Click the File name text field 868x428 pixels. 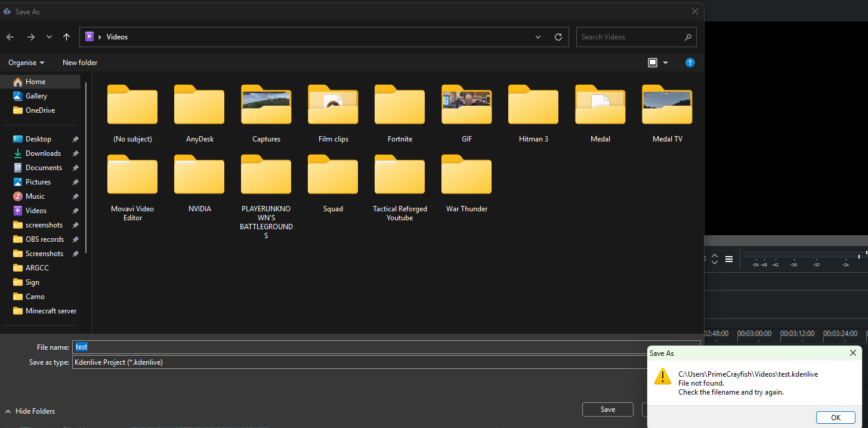click(x=382, y=347)
